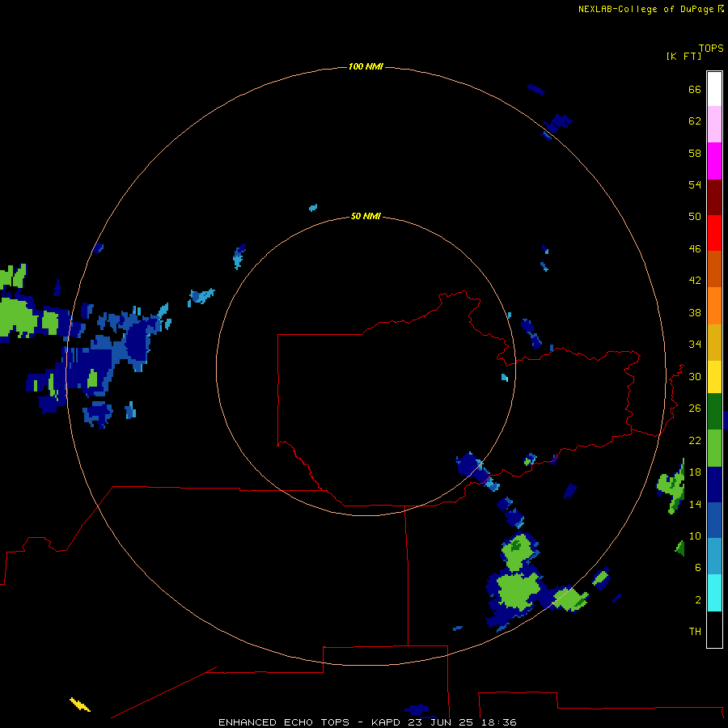This screenshot has width=728, height=728.
Task: Click the 50 NMI range ring label
Action: click(x=366, y=216)
